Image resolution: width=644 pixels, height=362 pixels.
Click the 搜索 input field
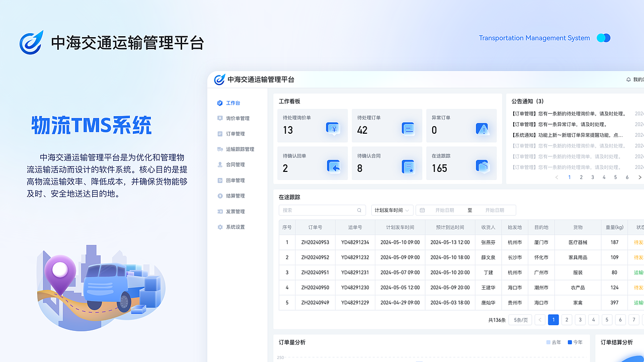(x=322, y=210)
